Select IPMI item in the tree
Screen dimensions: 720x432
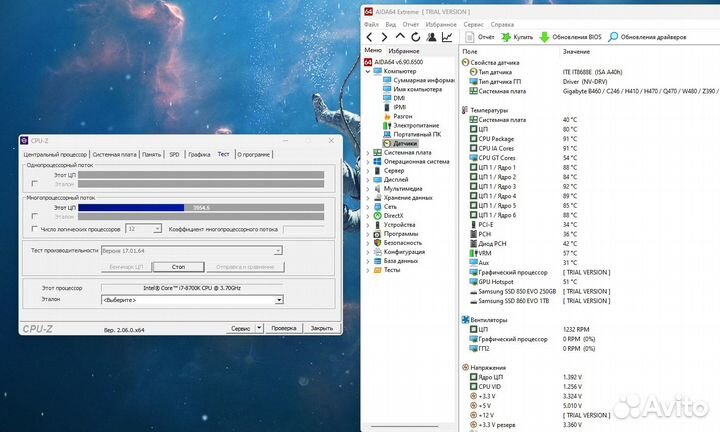399,107
